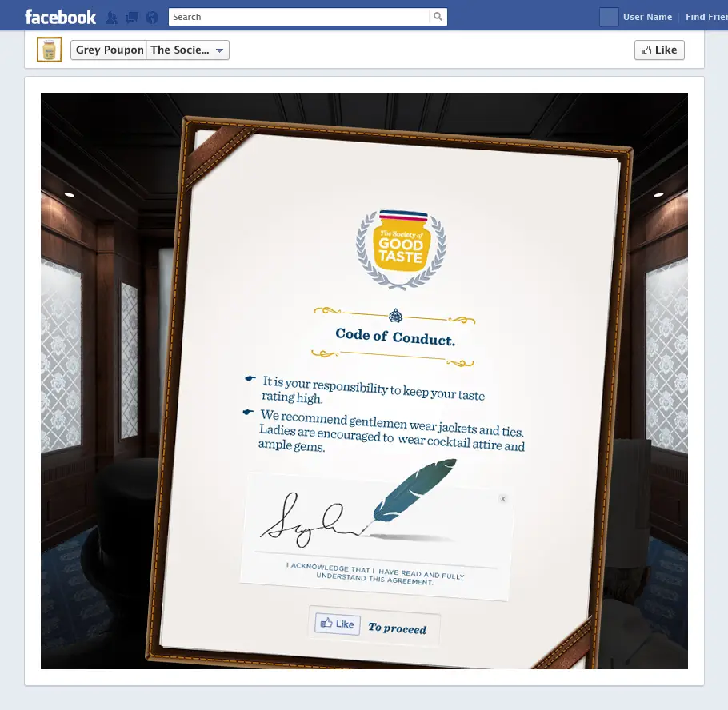728x710 pixels.
Task: Click the Facebook logo
Action: [x=60, y=17]
